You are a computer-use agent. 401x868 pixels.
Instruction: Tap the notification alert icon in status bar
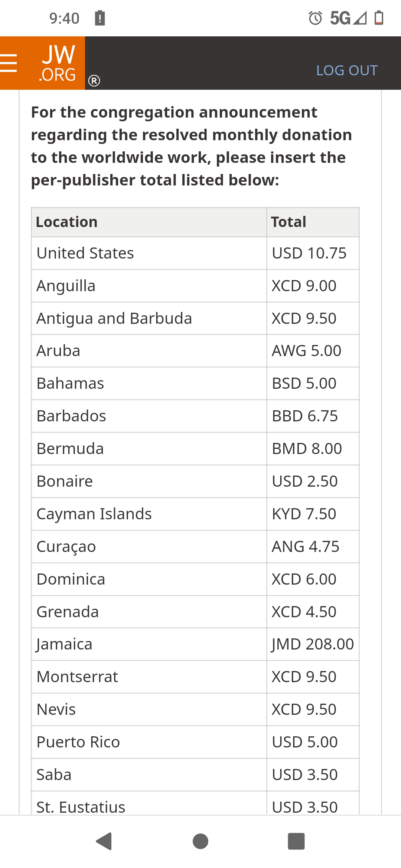coord(100,18)
